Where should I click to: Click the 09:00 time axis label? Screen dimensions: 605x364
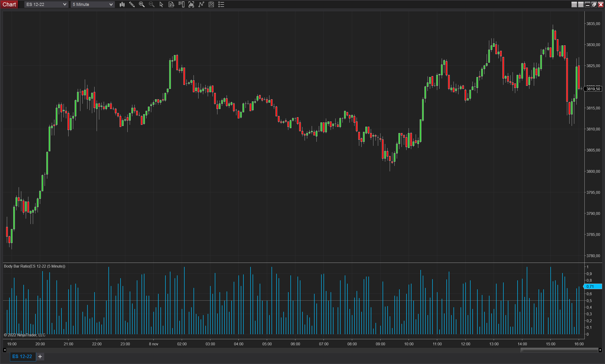point(380,344)
